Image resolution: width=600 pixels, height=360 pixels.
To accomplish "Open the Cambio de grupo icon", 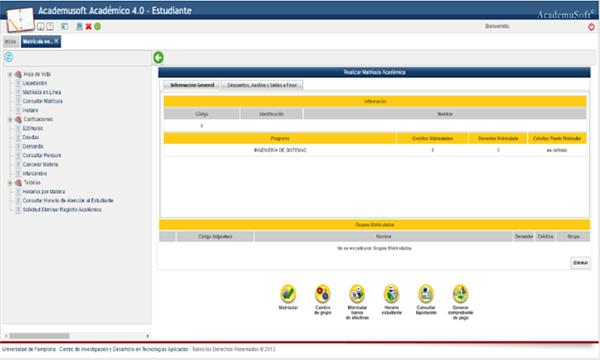I will pyautogui.click(x=323, y=294).
